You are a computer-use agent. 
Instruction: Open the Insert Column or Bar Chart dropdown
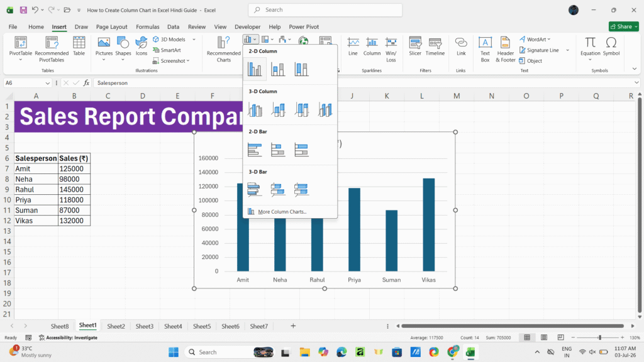click(250, 40)
